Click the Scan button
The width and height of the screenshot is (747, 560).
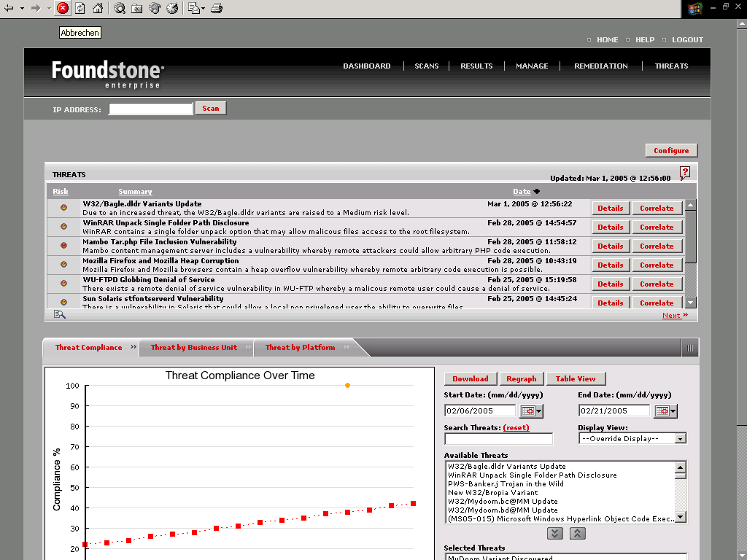pyautogui.click(x=211, y=109)
